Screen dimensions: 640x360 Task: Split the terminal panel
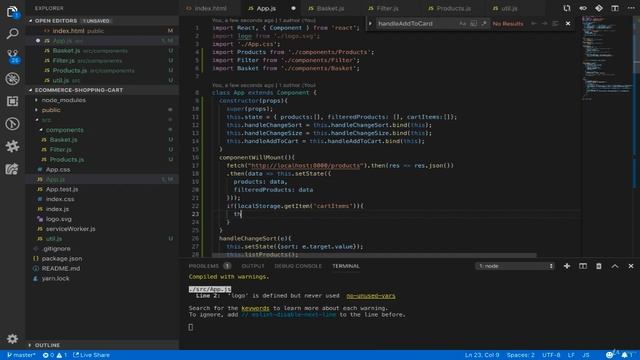(582, 266)
